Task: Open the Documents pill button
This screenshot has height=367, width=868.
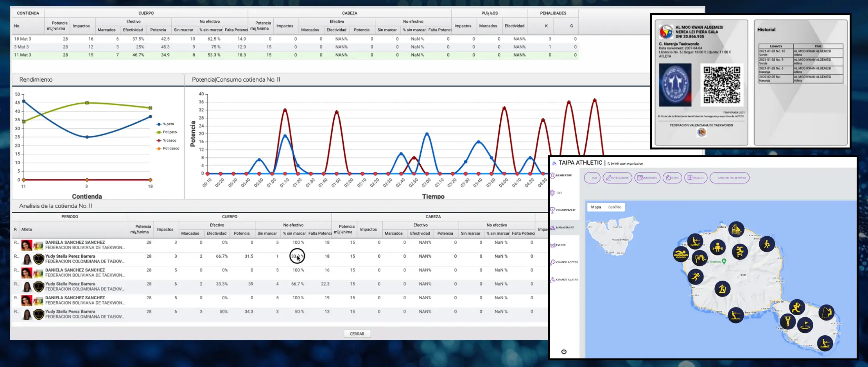Action: 647,178
